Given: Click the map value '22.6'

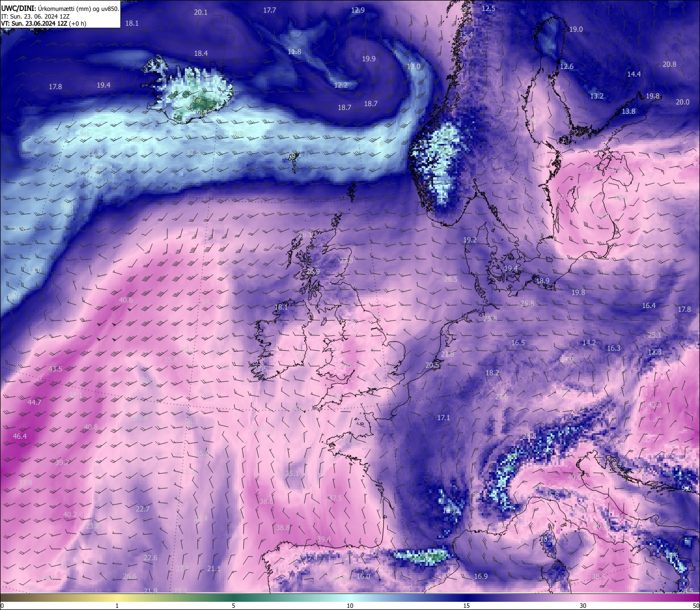Looking at the screenshot, I should click(150, 557).
